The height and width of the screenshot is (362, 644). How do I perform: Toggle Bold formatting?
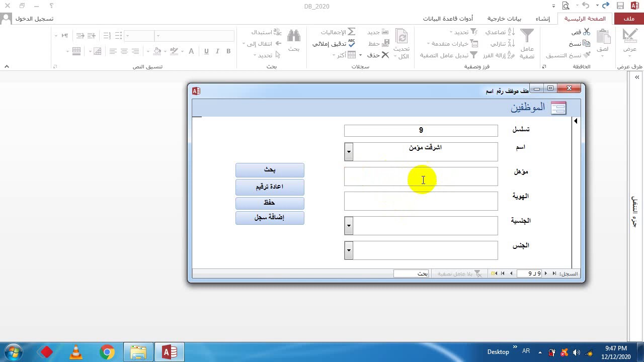point(228,51)
